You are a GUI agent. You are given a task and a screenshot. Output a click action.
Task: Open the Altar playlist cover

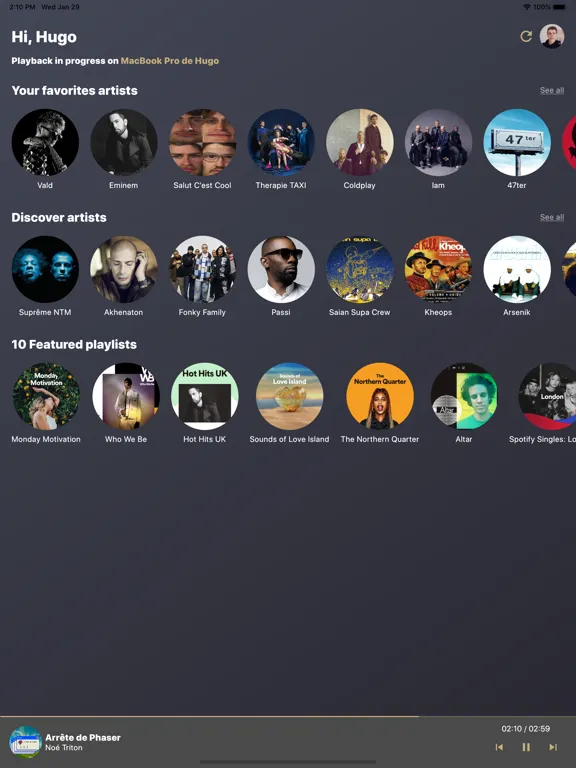[x=464, y=396]
